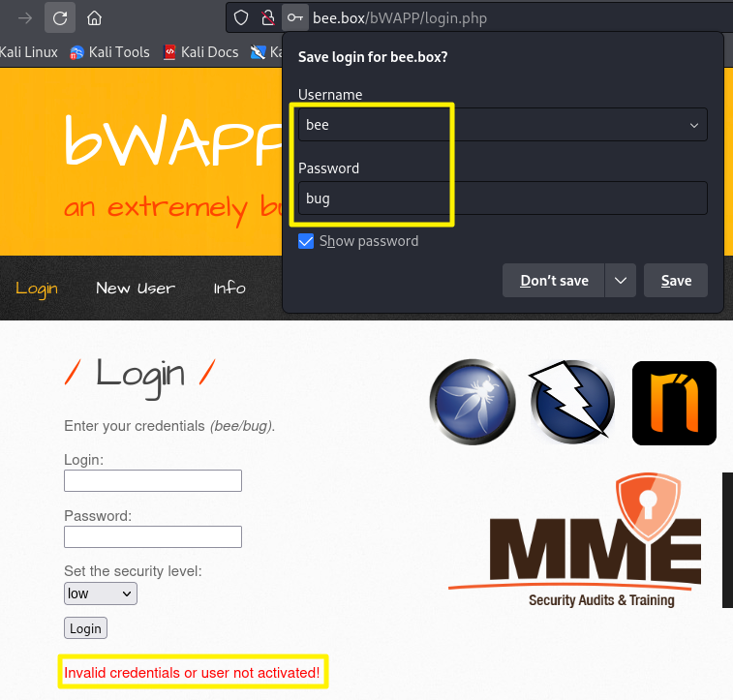Click the Login text input on page
Viewport: 733px width, 700px height.
tap(153, 480)
